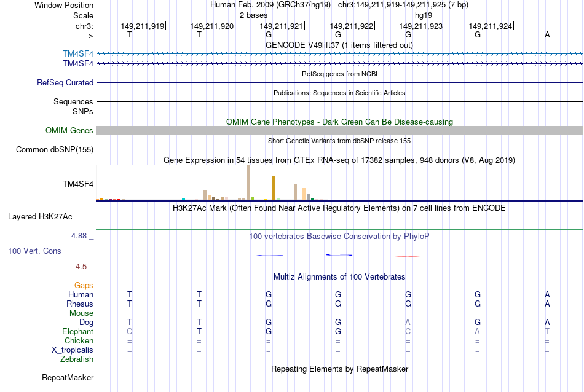Click the Sequences track label
The image size is (584, 392).
click(73, 101)
